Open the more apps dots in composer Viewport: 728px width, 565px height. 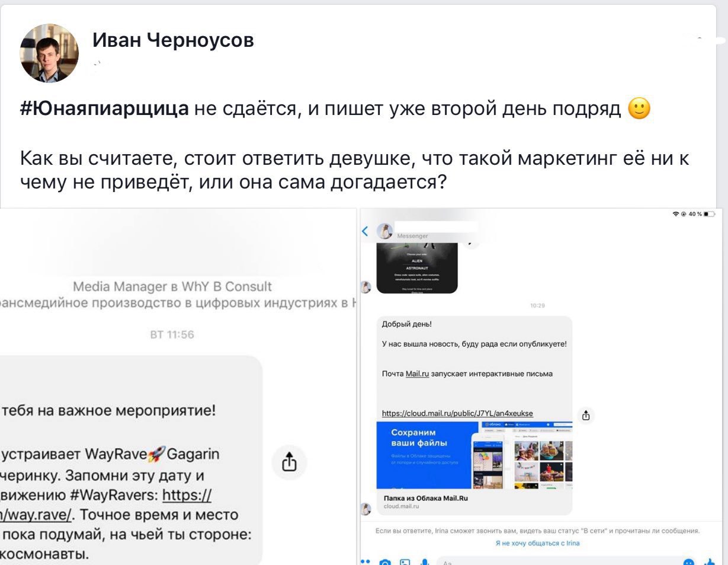click(365, 562)
